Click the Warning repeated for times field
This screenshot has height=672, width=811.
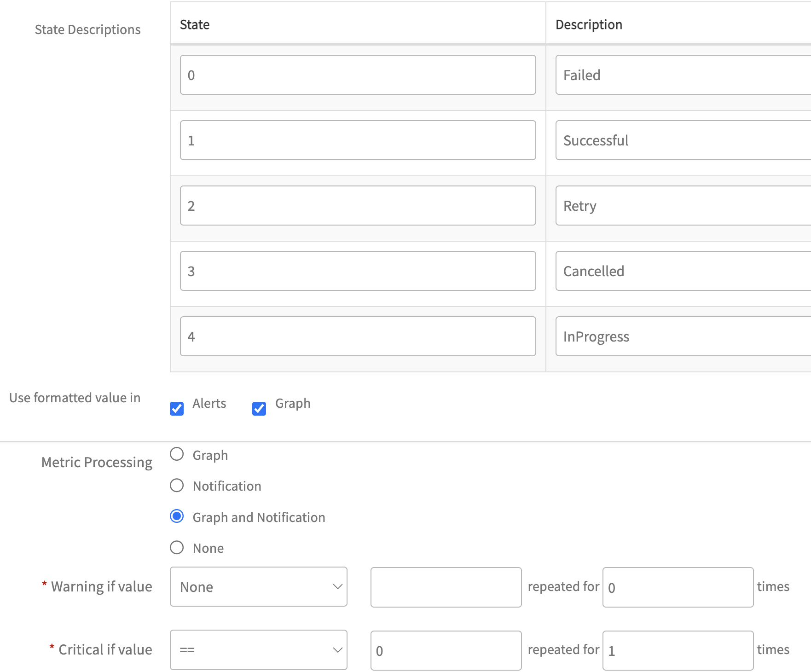678,587
